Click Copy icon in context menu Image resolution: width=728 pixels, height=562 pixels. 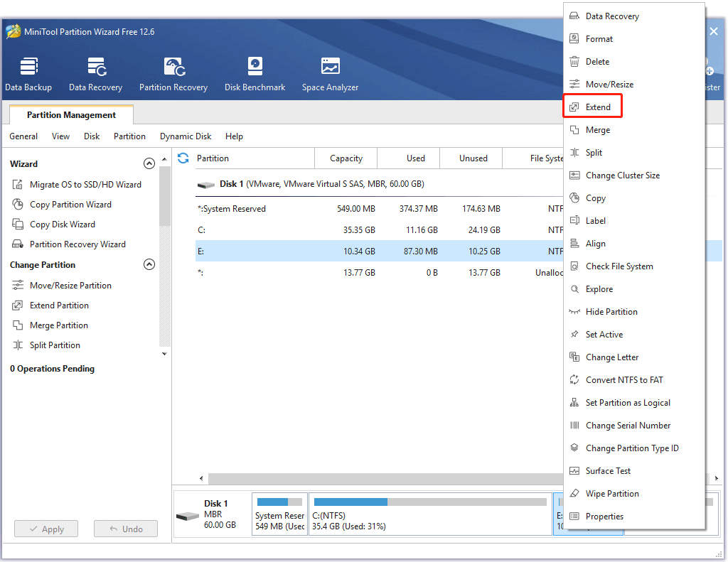pos(574,198)
